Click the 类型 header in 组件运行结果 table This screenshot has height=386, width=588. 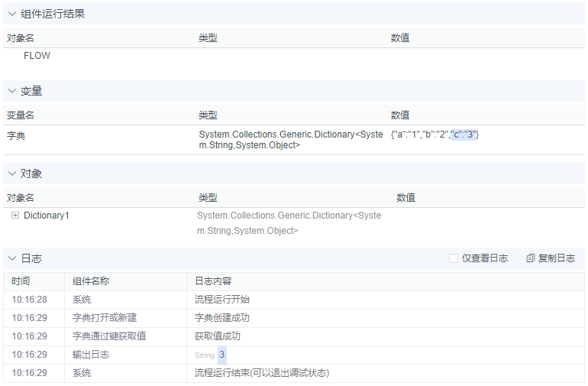point(208,38)
